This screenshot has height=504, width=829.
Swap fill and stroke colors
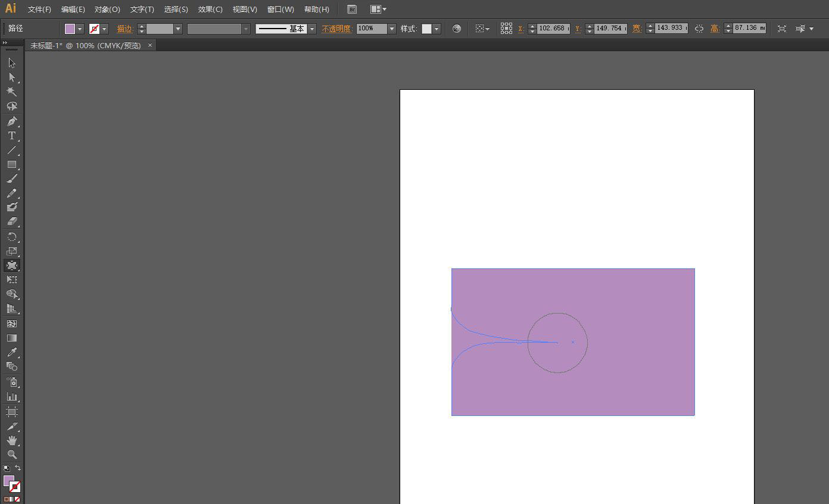(x=18, y=468)
